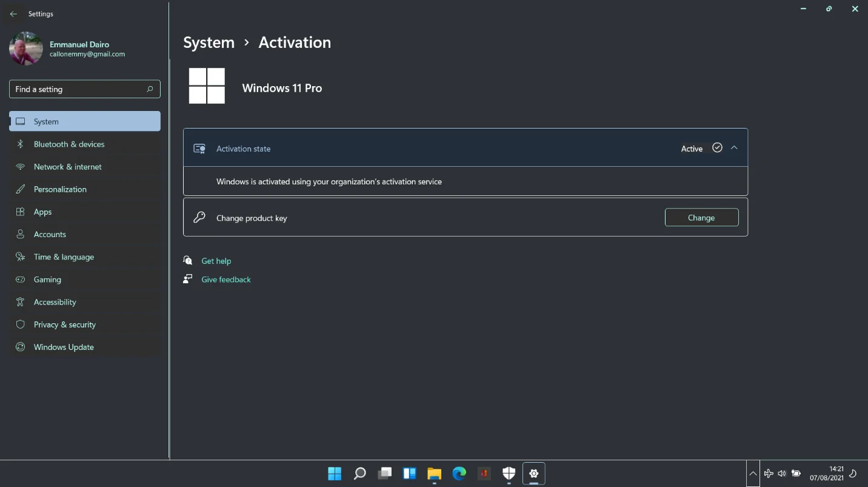Open the Office app in taskbar

click(x=484, y=474)
